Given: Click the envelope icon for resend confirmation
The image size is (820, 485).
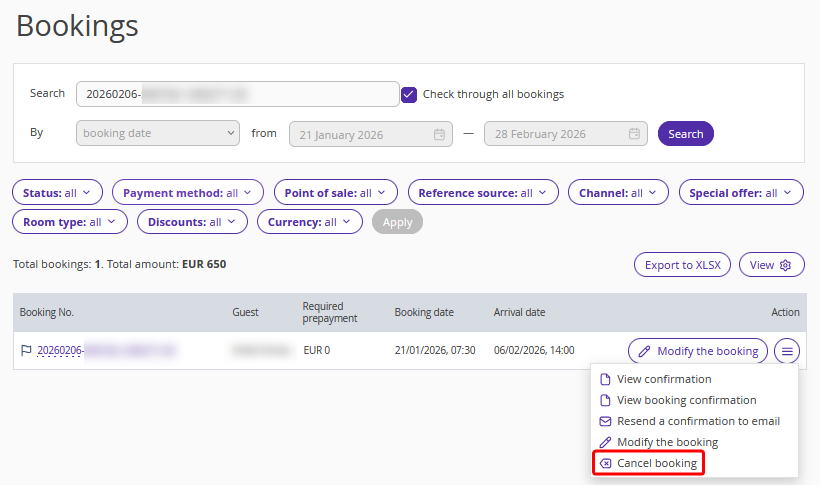Looking at the screenshot, I should [x=605, y=421].
